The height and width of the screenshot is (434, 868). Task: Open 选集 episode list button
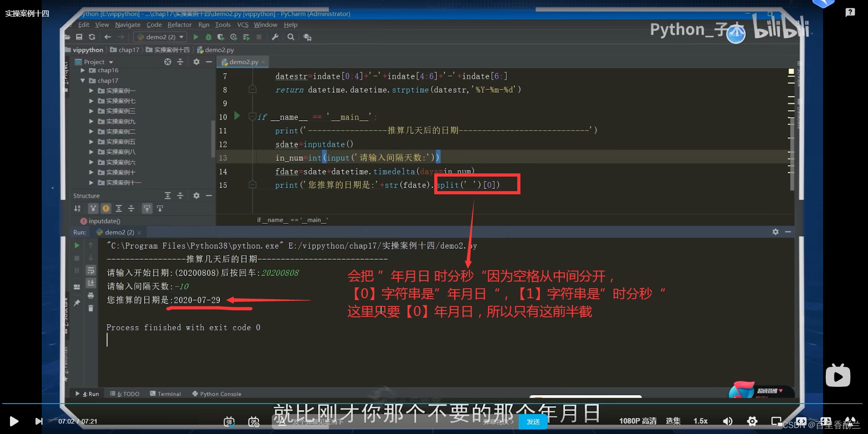[673, 421]
